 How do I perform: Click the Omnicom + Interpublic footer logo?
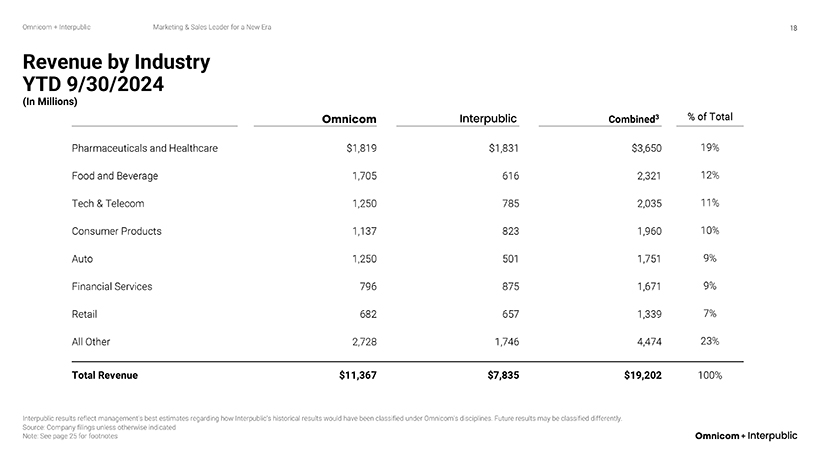(x=746, y=436)
